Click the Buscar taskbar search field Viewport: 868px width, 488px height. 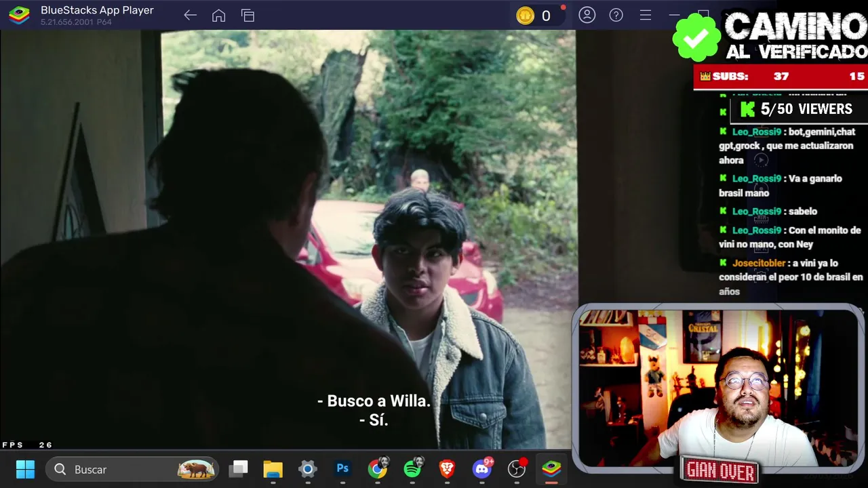(133, 469)
